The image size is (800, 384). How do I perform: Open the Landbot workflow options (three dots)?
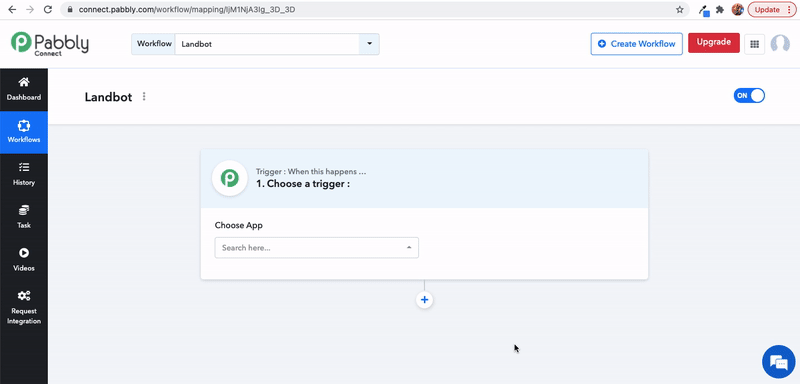pyautogui.click(x=144, y=96)
